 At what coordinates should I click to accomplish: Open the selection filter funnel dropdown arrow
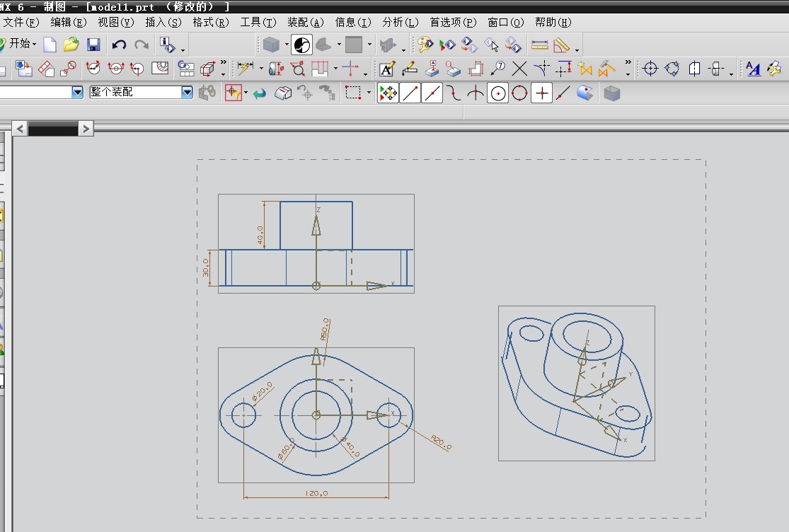(246, 93)
